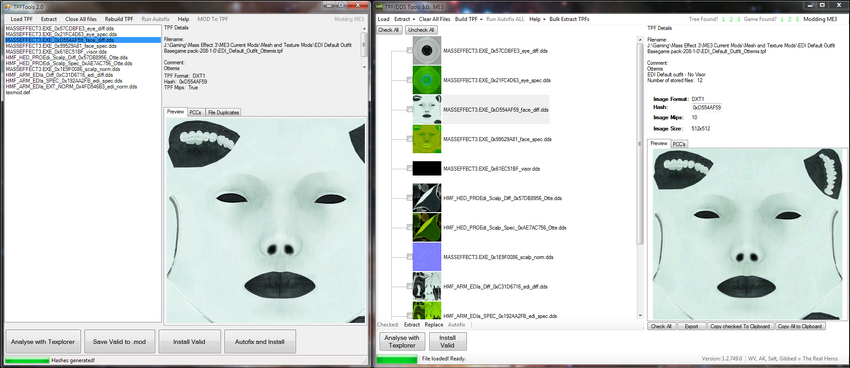Check the box for eye_diff.dds

(x=409, y=51)
